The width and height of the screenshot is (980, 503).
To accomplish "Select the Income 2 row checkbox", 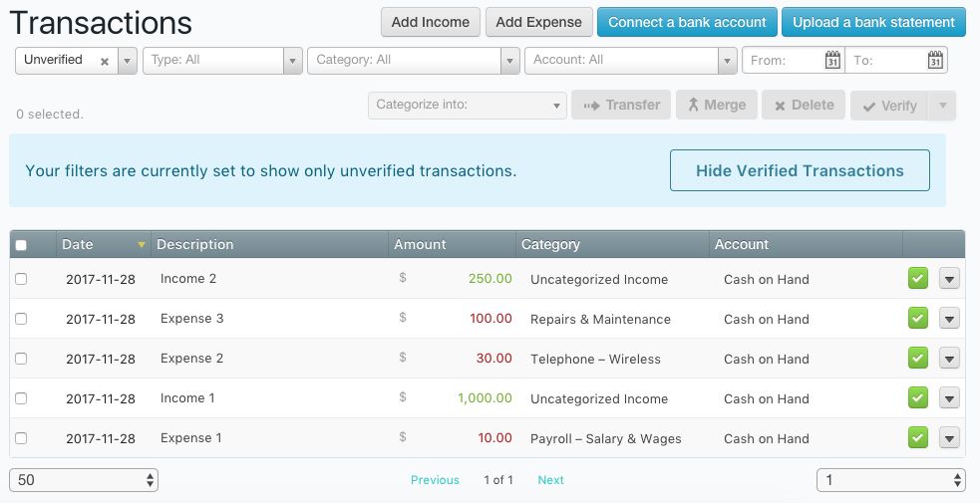I will [x=22, y=279].
